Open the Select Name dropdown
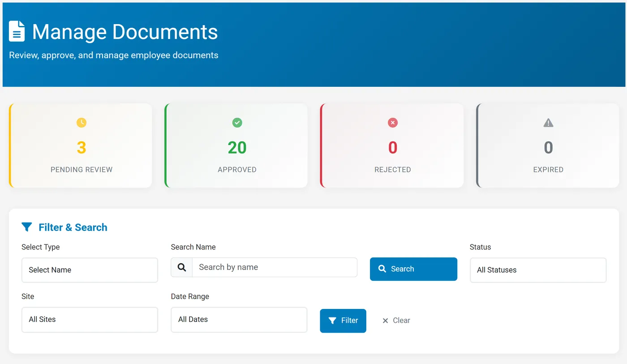This screenshot has width=627, height=364. click(90, 270)
